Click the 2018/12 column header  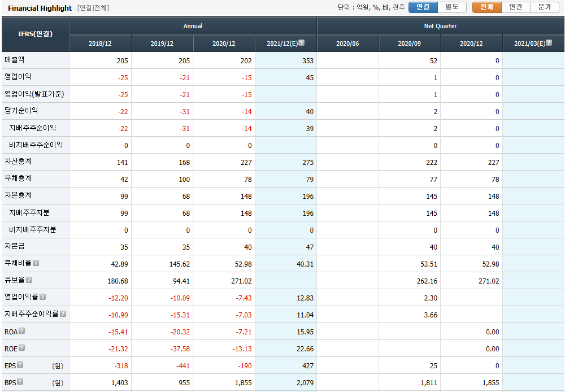[x=100, y=43]
